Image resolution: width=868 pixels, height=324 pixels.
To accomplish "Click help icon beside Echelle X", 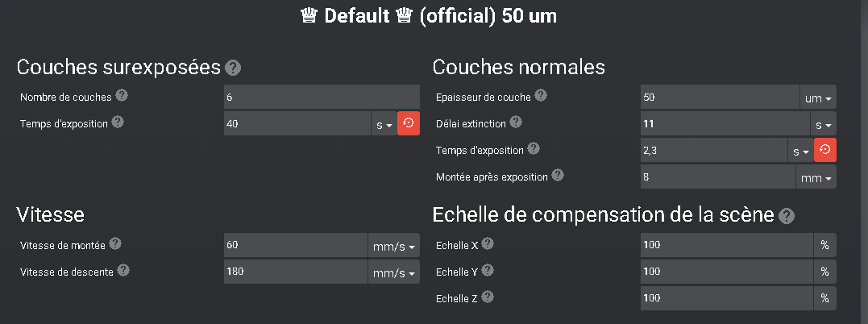I will (488, 243).
